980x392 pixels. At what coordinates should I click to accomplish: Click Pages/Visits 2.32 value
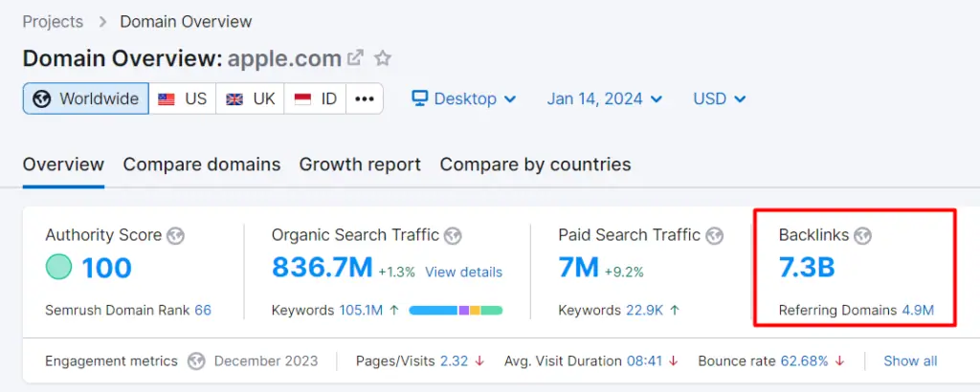(454, 361)
